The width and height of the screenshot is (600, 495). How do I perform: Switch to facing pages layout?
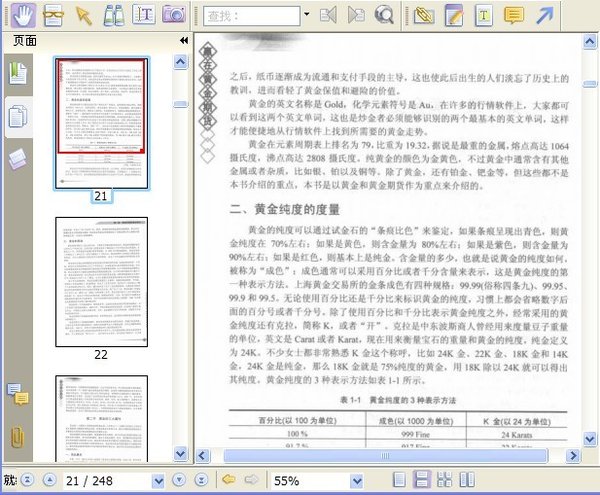(x=467, y=480)
